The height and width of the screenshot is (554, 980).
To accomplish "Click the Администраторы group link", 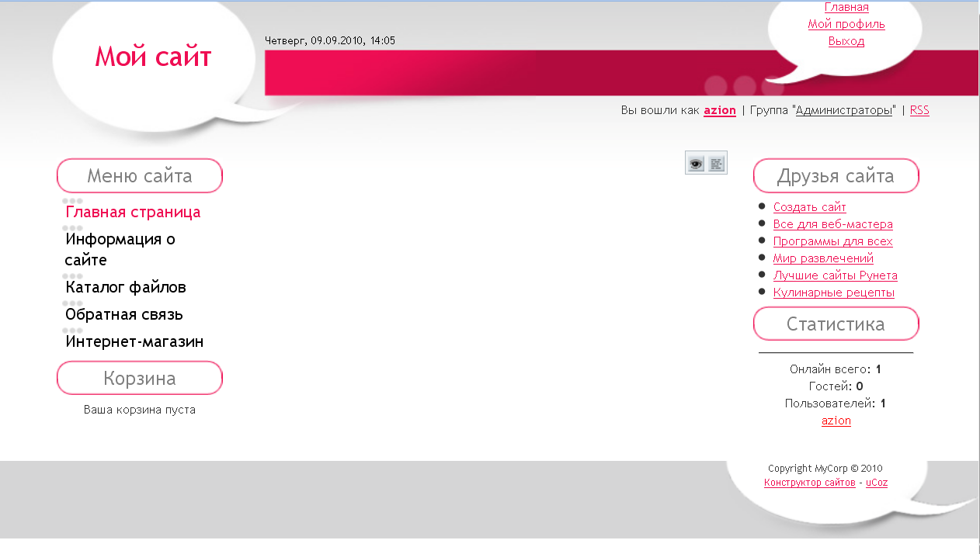I will click(x=844, y=110).
